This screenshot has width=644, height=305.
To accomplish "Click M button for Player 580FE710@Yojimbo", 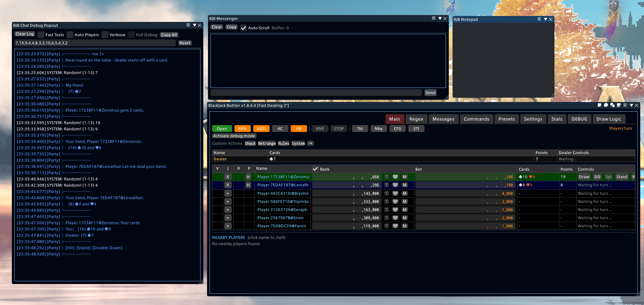I will [405, 201].
